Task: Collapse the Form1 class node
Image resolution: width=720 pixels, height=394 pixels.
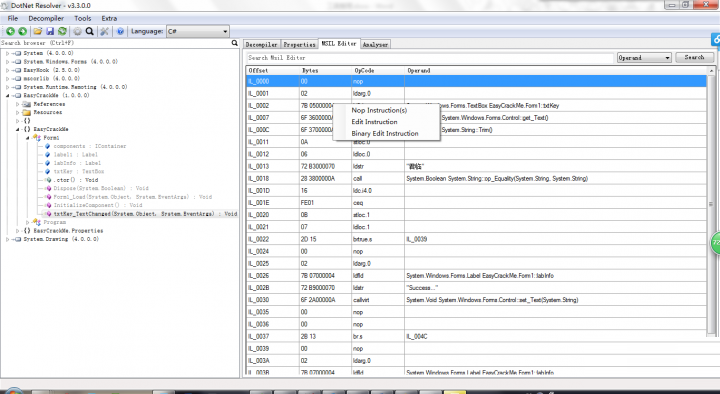Action: 28,138
